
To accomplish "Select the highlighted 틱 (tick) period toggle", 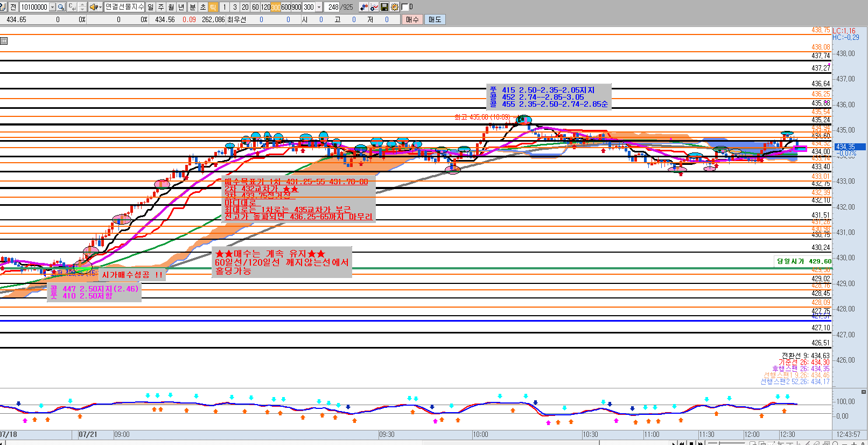I will pos(213,7).
